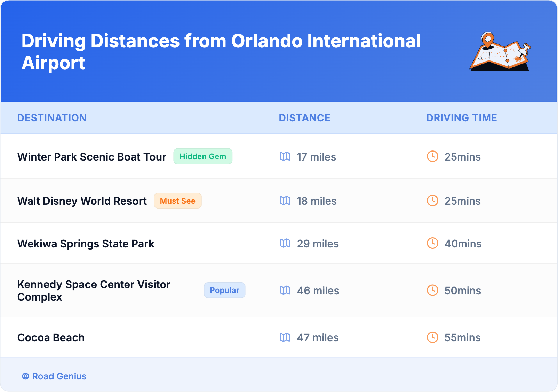Viewport: 558px width, 392px height.
Task: Click the clock icon in Winter Park row
Action: (x=432, y=156)
